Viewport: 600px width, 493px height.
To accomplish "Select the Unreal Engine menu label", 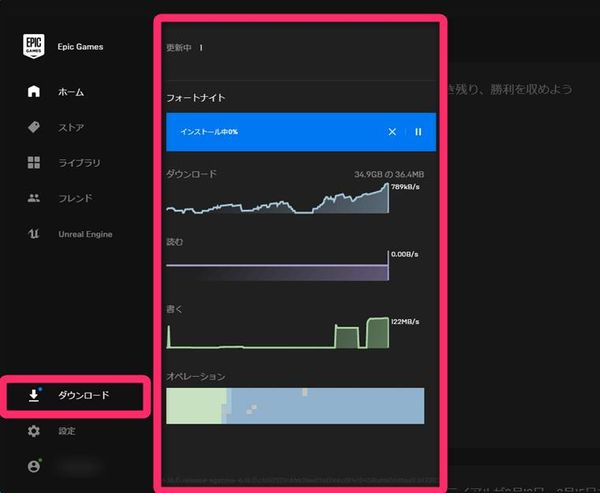I will 85,234.
